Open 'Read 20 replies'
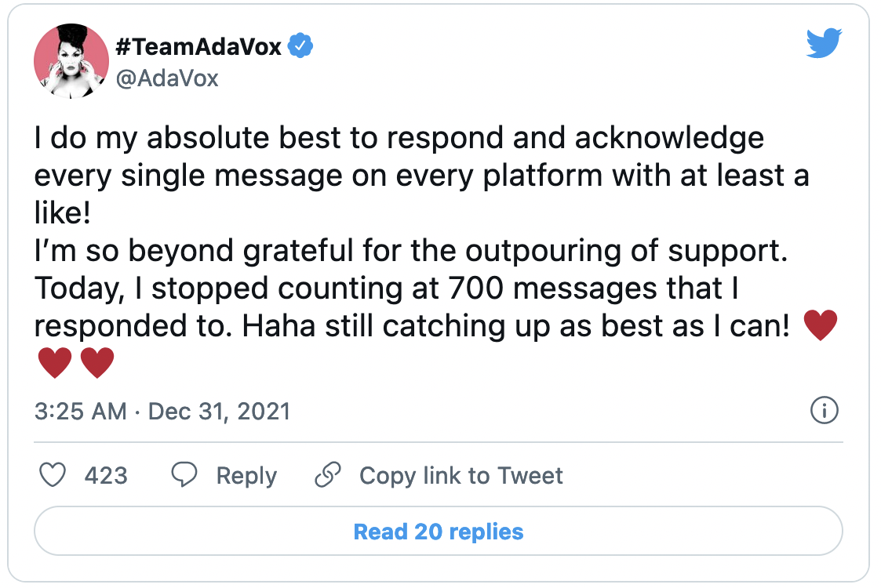The image size is (881, 588). coord(439,532)
